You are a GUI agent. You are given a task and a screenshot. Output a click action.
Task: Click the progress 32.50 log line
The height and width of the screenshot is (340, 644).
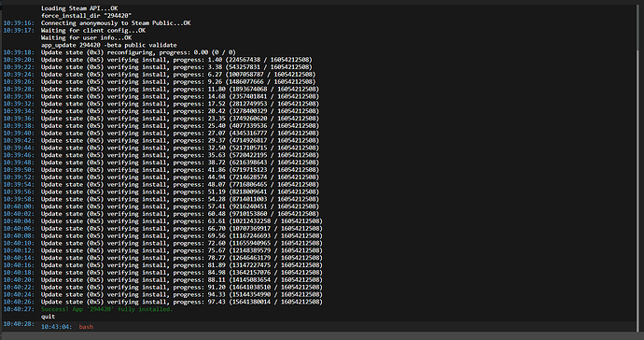click(x=180, y=148)
